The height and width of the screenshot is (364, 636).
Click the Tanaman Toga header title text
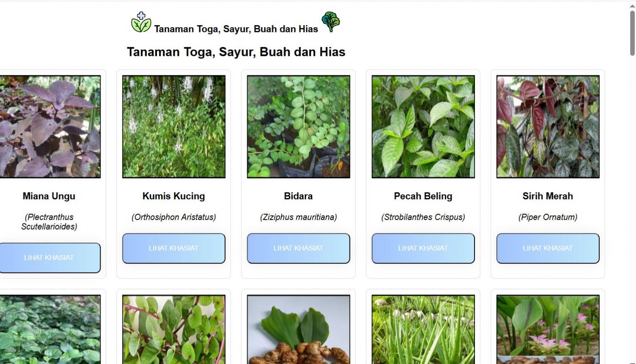coord(236,29)
